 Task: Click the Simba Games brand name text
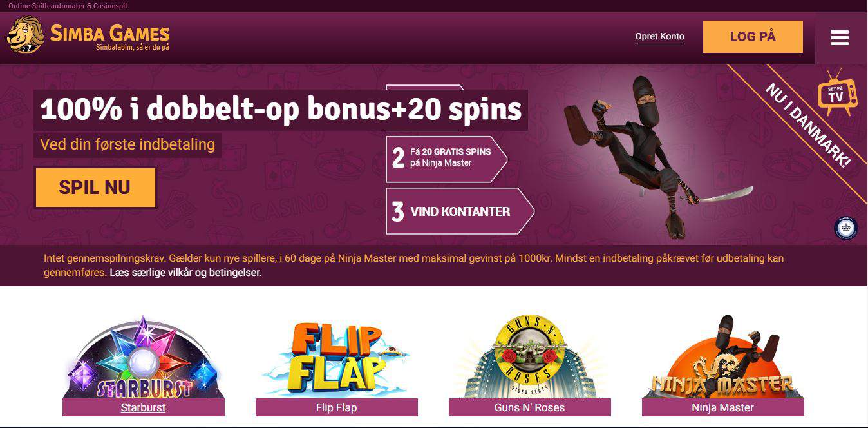(x=109, y=34)
